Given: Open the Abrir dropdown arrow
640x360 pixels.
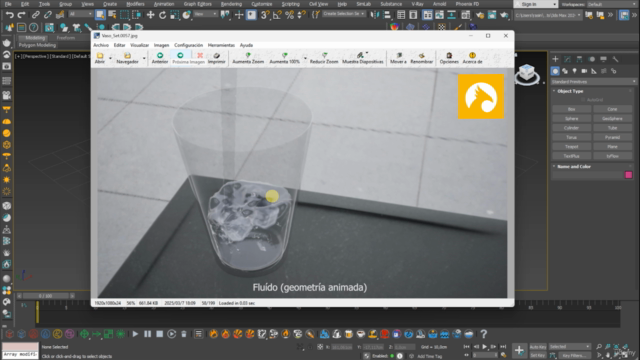Looking at the screenshot, I should pyautogui.click(x=110, y=58).
